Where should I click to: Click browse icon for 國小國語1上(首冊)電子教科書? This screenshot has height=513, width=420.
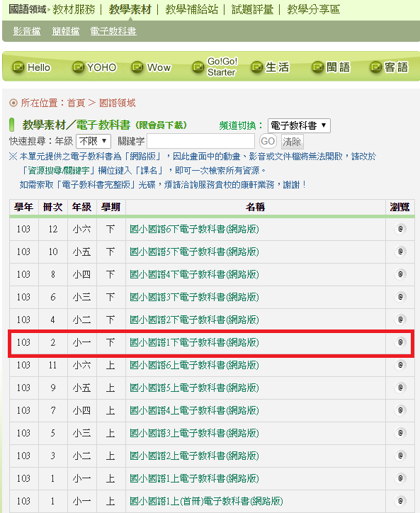tap(400, 501)
